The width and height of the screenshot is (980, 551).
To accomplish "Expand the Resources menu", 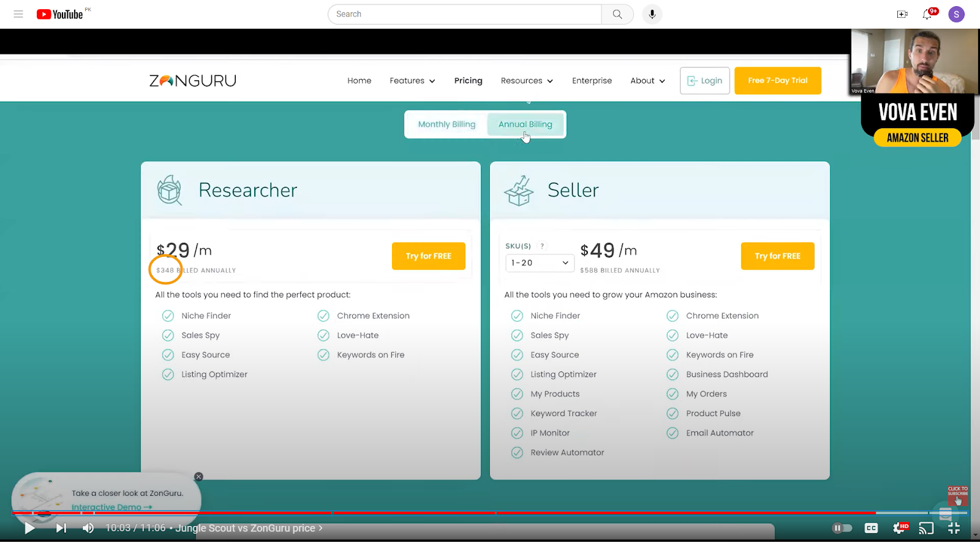I will pyautogui.click(x=527, y=81).
